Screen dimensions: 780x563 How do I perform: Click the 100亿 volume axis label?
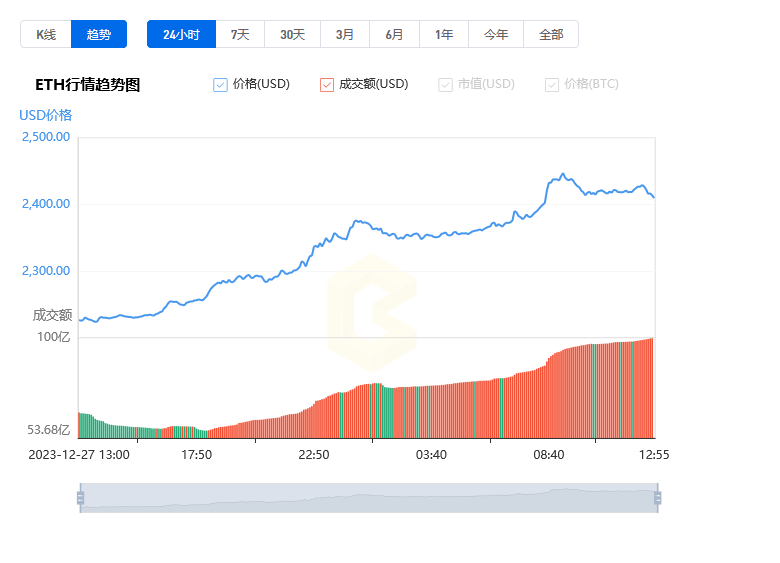tap(54, 337)
